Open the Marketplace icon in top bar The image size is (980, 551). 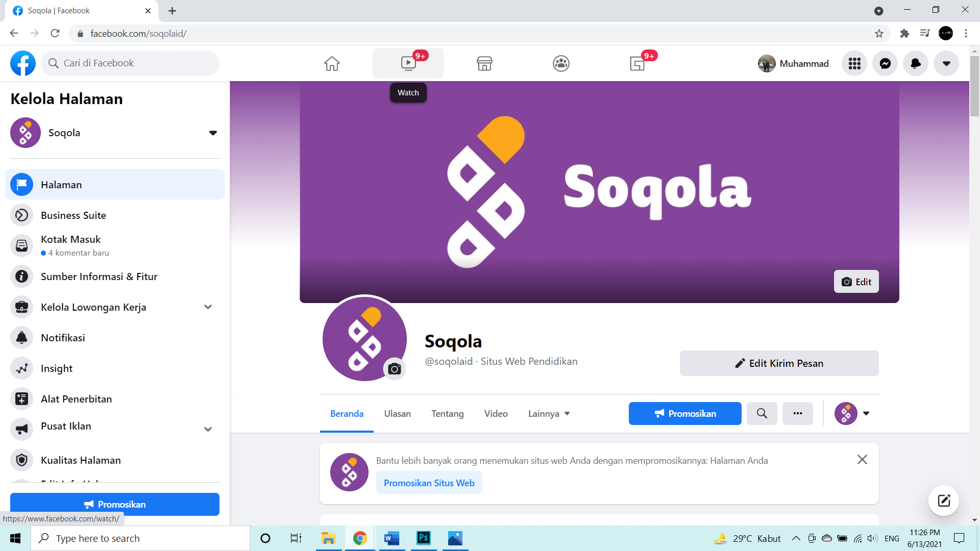pos(484,63)
